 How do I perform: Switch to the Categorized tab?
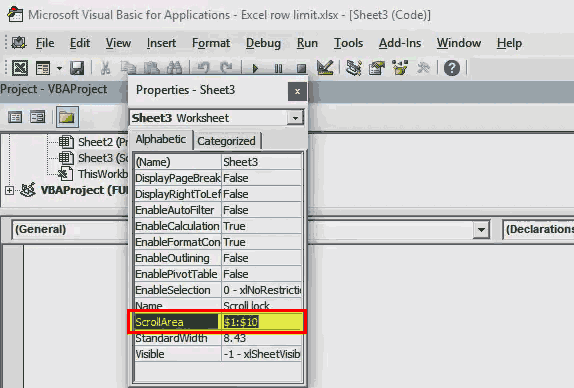227,141
